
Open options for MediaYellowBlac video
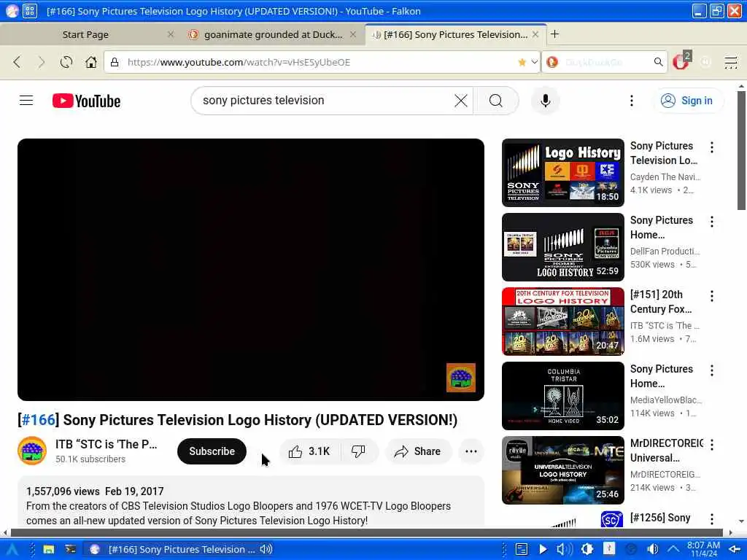click(712, 370)
